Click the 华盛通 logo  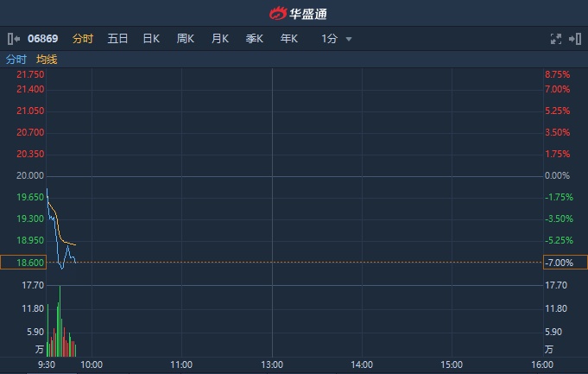click(x=298, y=14)
